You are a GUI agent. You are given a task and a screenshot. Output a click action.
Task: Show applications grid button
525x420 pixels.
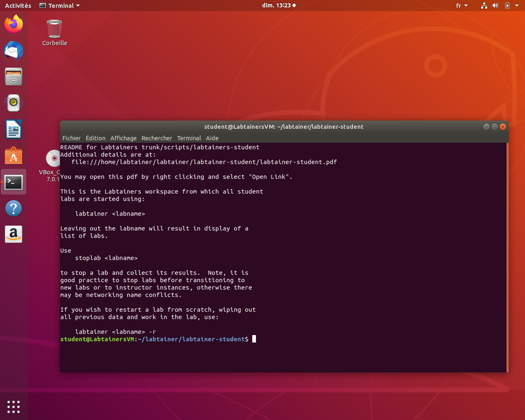coord(14,406)
